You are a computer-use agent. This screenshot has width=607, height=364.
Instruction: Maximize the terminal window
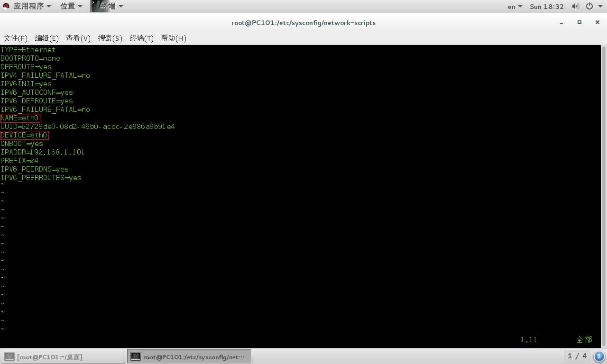coord(579,23)
